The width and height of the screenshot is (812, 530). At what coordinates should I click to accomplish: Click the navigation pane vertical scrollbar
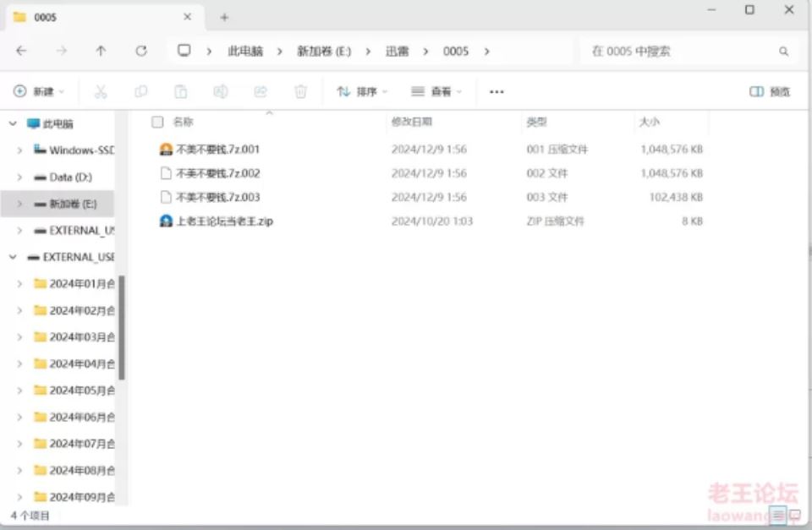(122, 328)
